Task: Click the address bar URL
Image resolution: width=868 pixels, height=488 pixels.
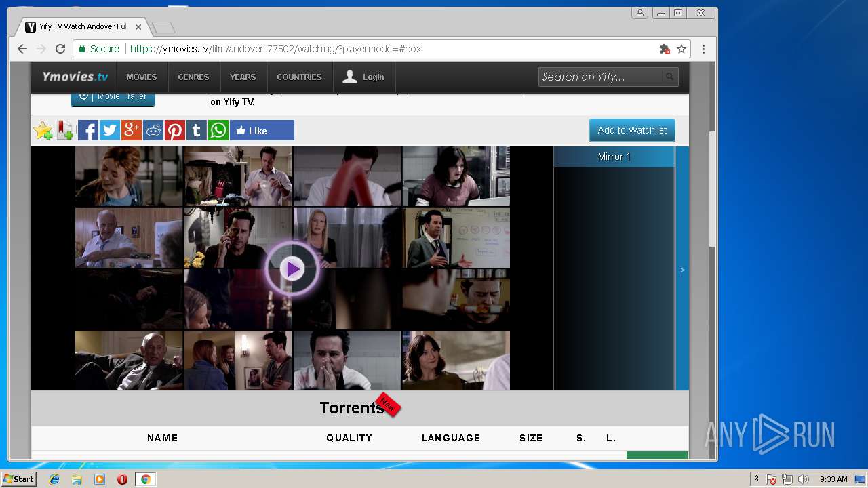Action: pyautogui.click(x=275, y=49)
